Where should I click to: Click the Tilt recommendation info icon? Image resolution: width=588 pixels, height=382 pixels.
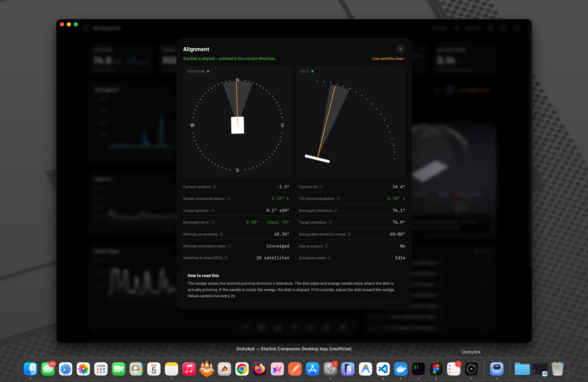(338, 198)
